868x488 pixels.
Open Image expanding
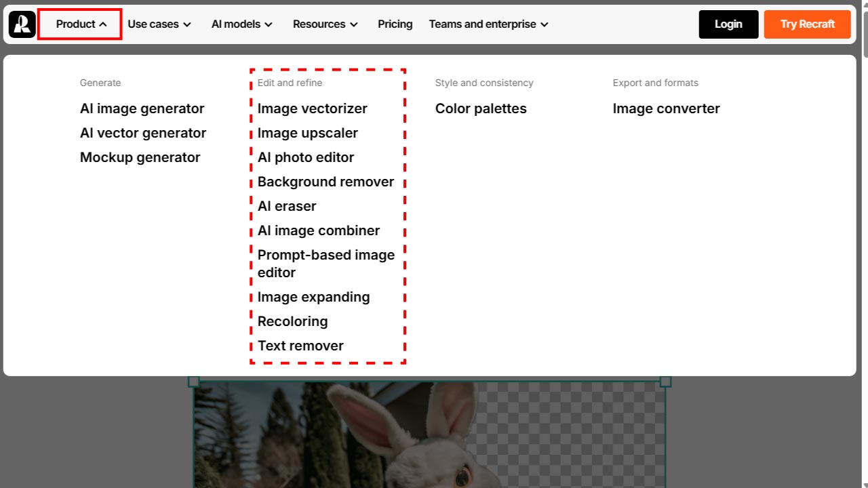(313, 297)
